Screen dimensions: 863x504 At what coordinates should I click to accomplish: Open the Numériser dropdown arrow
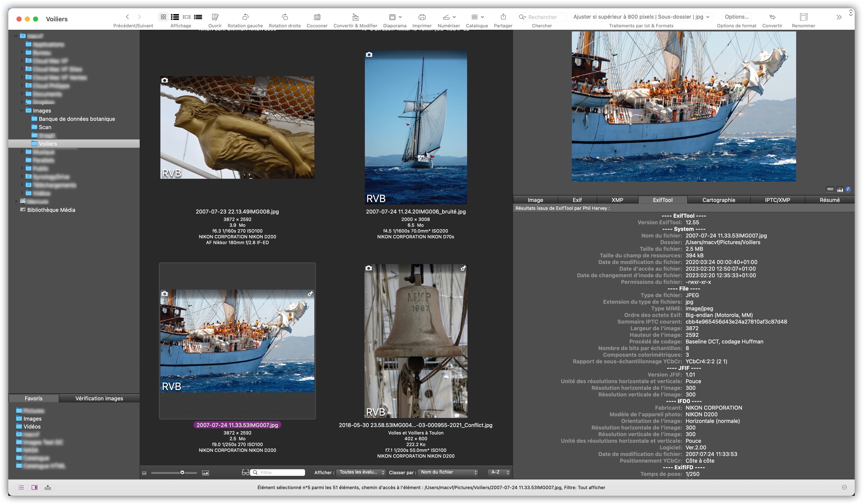[454, 17]
